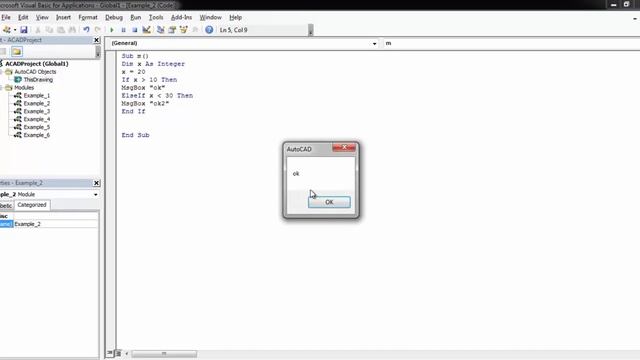640x360 pixels.
Task: Click code line 'Dim x As Integer'
Action: click(x=153, y=64)
